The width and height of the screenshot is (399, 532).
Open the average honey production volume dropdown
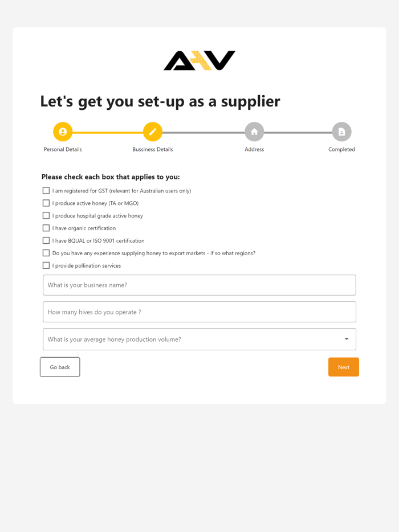click(194, 339)
